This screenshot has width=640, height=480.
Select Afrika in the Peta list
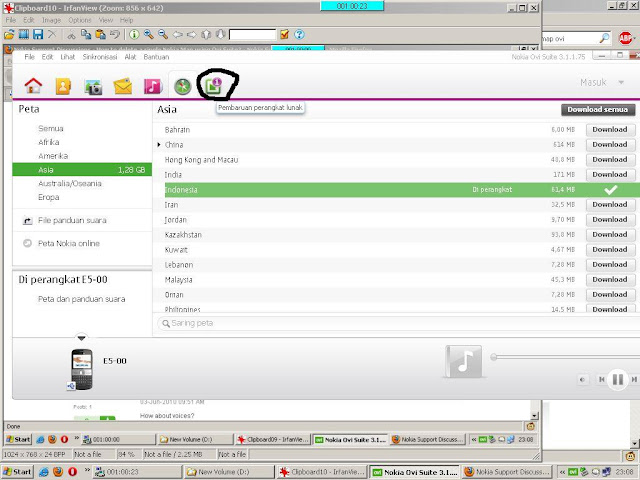[49, 142]
